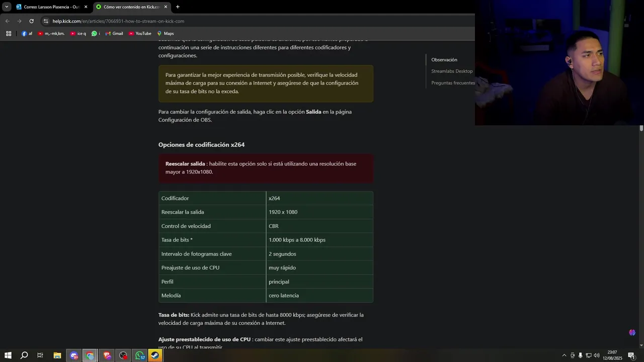Reload the Kick help page
This screenshot has width=644, height=362.
pyautogui.click(x=31, y=21)
